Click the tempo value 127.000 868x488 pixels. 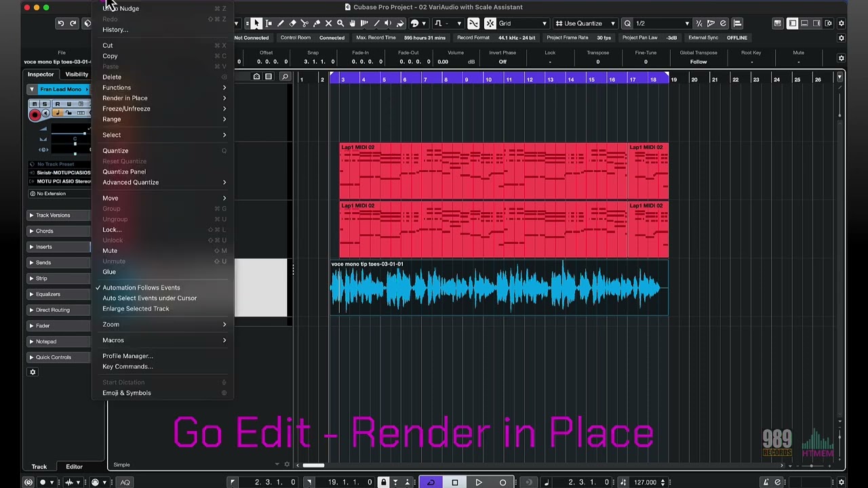point(645,482)
